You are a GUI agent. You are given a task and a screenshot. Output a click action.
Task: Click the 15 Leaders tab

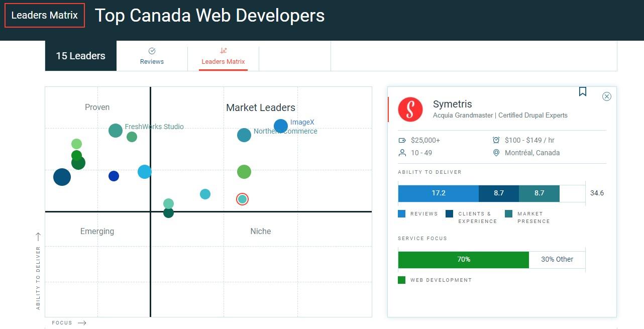(81, 56)
